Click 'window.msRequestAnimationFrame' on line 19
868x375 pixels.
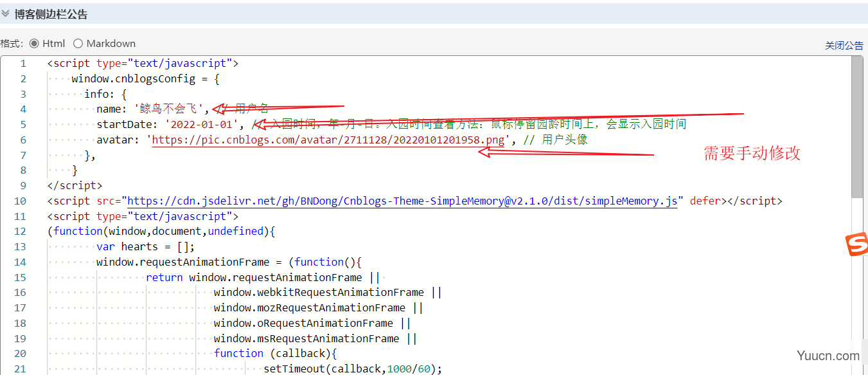pos(306,338)
